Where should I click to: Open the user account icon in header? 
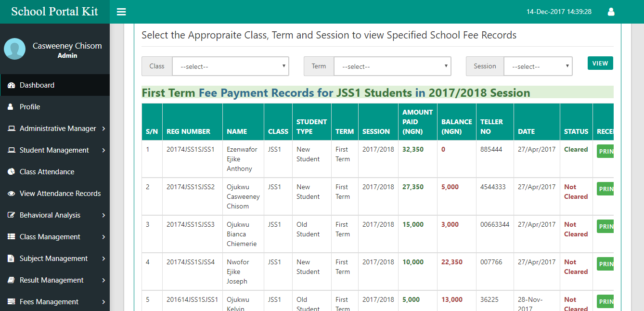click(611, 12)
